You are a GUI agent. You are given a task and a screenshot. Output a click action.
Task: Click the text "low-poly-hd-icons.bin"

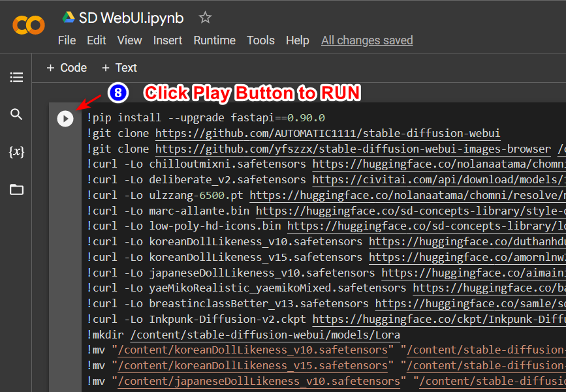tap(215, 226)
